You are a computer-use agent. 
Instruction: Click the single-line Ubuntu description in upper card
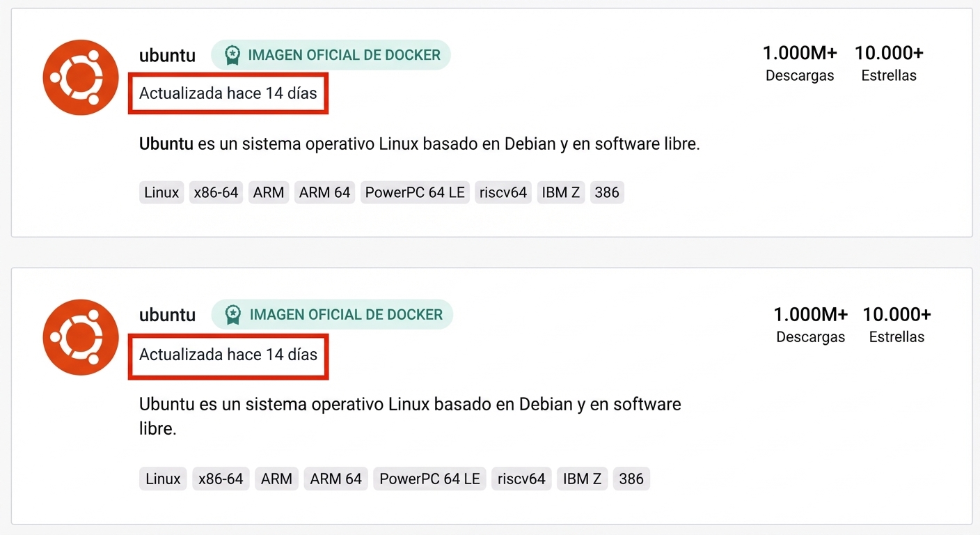point(419,144)
